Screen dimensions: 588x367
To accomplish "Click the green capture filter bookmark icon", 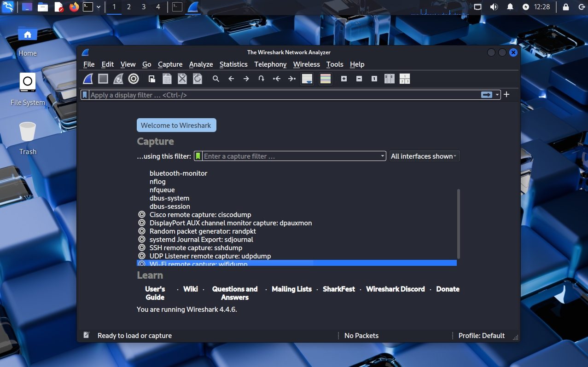I will (198, 156).
